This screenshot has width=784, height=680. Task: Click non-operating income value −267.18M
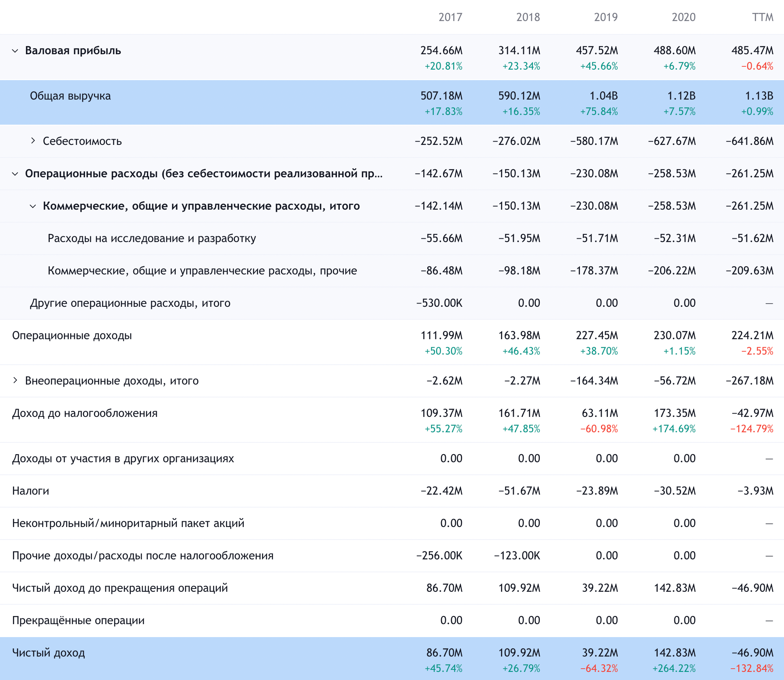point(750,381)
